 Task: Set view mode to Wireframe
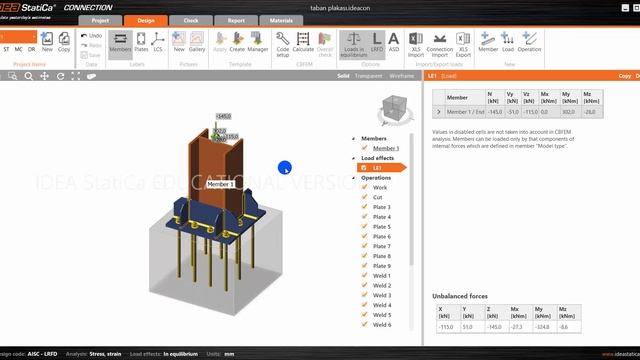pos(402,76)
